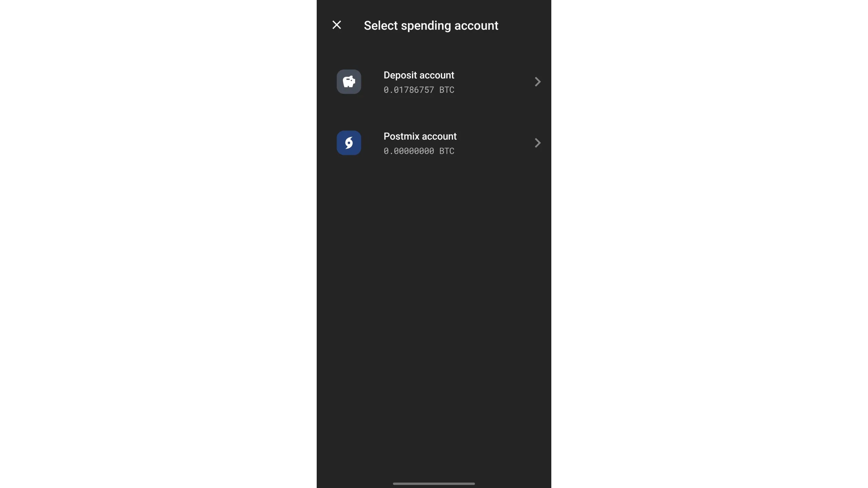Open Postmix account via its chevron arrow

tap(537, 143)
